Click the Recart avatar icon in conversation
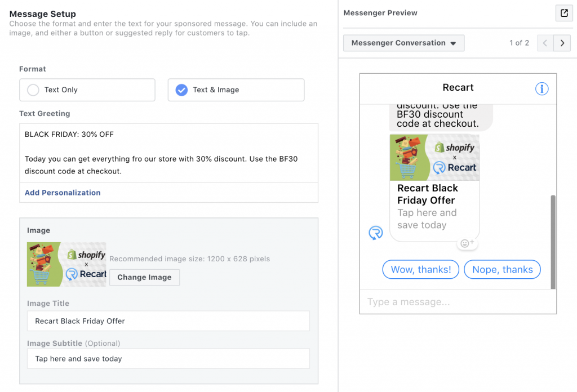 pos(376,233)
